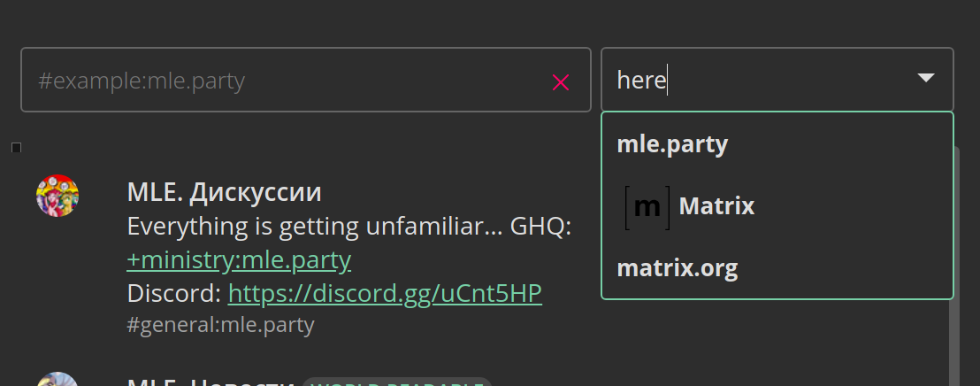Image resolution: width=980 pixels, height=386 pixels.
Task: Click the partially visible MLE. Новости room name
Action: 211,382
